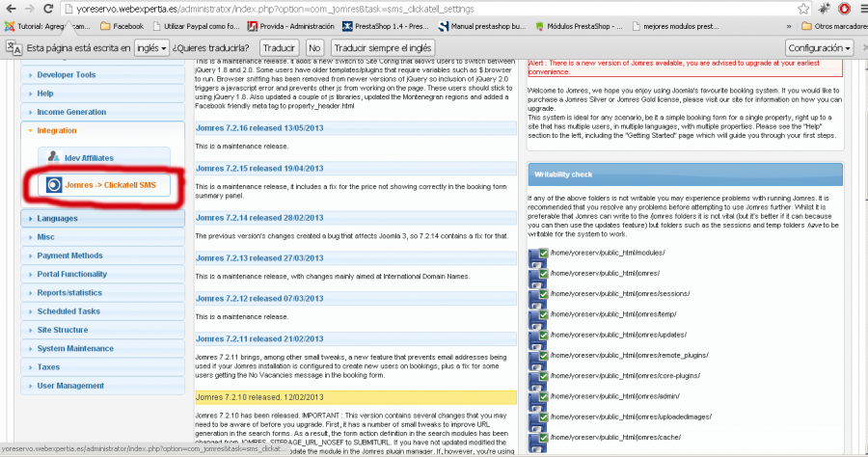Open the Tutorial: Agreg bookmark
This screenshot has height=457, width=868.
coord(47,26)
